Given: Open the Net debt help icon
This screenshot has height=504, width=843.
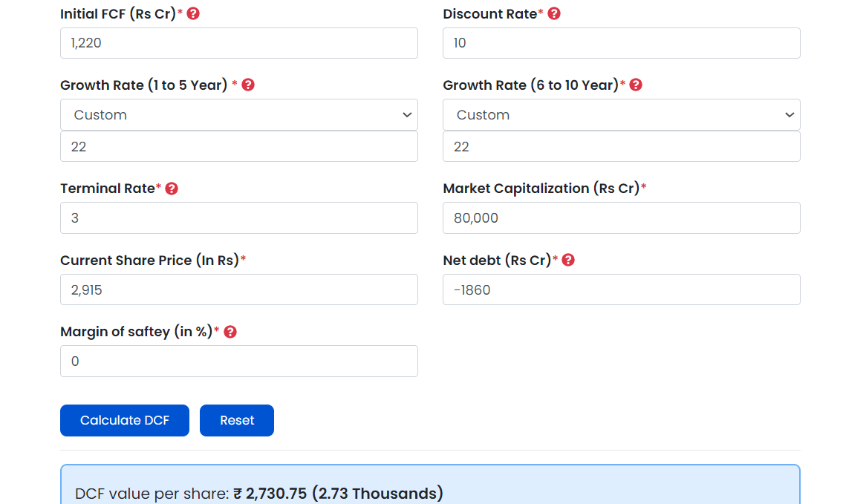Looking at the screenshot, I should pyautogui.click(x=567, y=260).
